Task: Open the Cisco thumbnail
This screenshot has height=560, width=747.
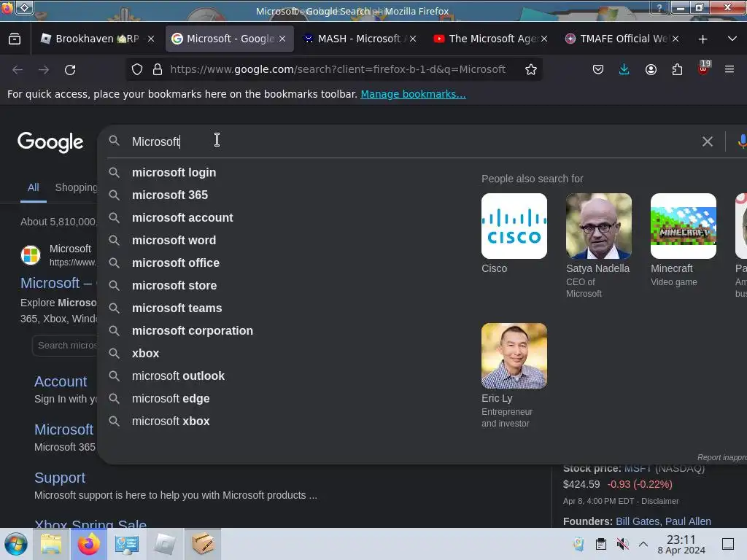Action: pyautogui.click(x=514, y=226)
